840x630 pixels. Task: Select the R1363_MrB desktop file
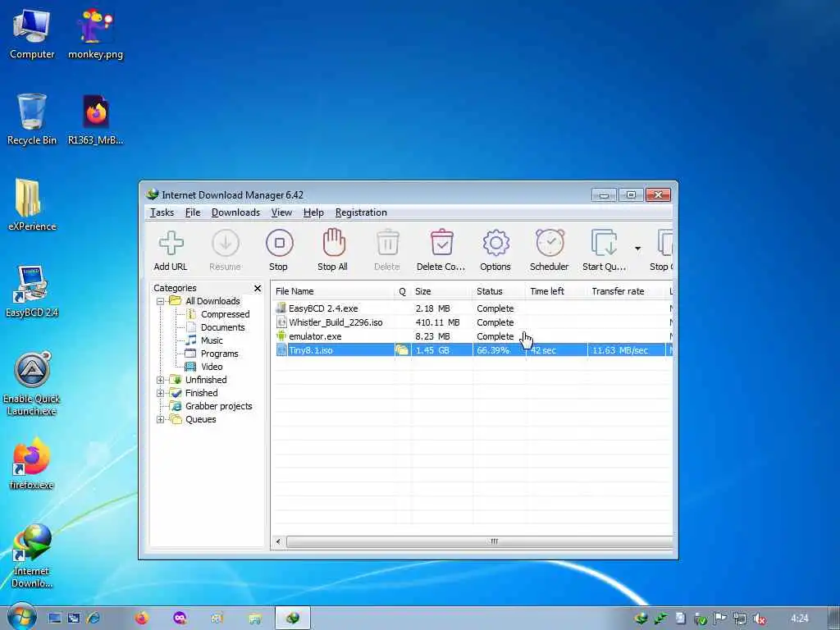tap(95, 119)
